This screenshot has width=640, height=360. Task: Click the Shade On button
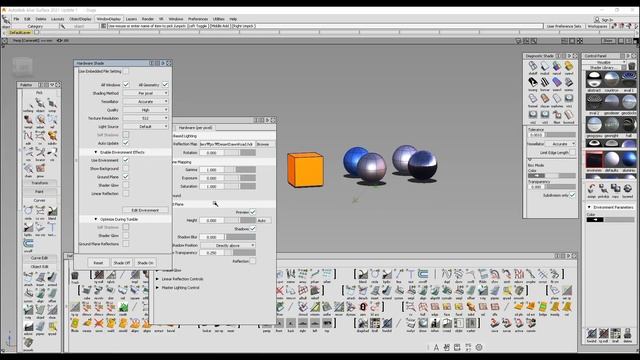click(145, 263)
